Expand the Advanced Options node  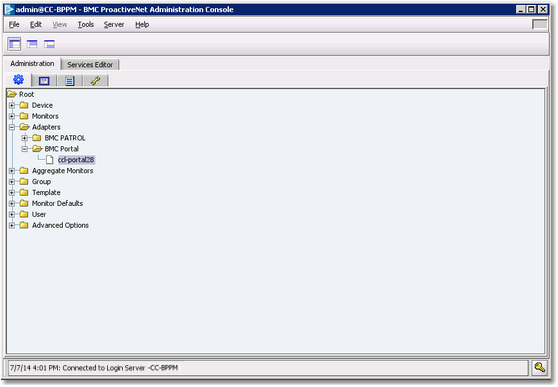(x=12, y=225)
